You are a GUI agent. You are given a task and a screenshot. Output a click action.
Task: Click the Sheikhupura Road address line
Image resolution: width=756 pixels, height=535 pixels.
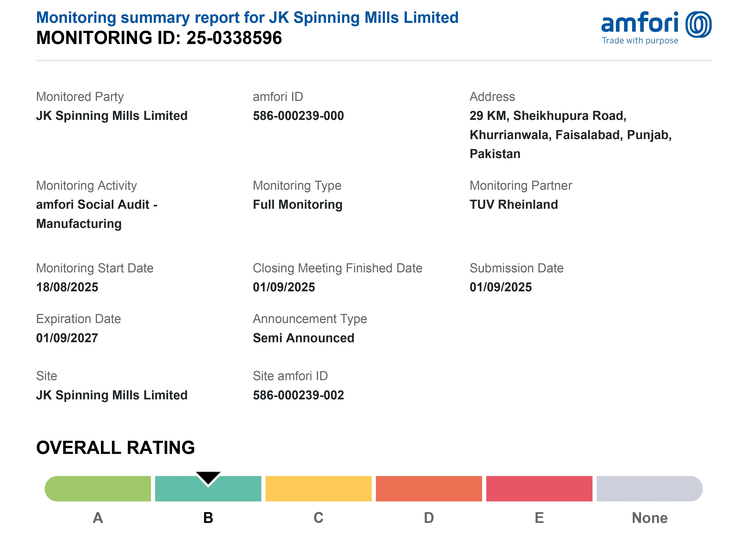pos(548,116)
